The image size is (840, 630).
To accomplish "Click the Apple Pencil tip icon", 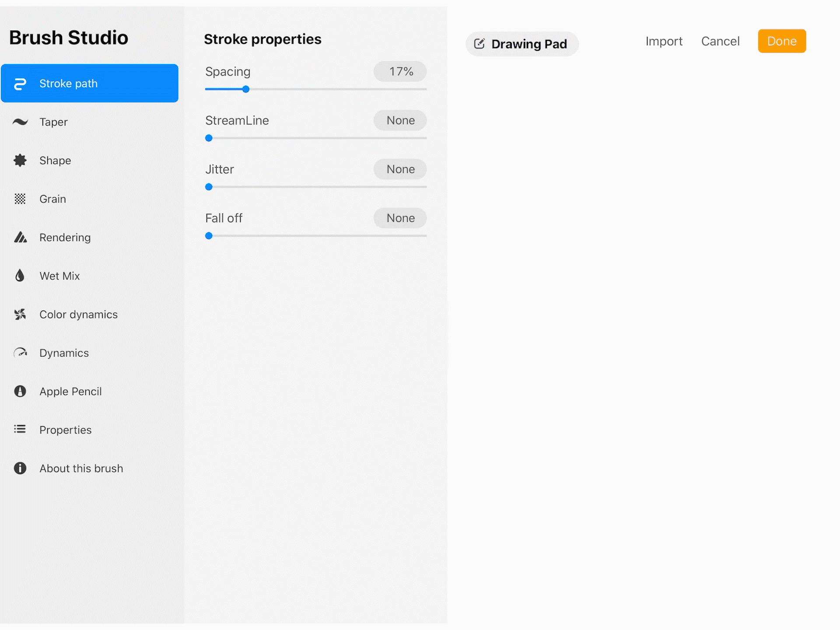I will click(20, 391).
